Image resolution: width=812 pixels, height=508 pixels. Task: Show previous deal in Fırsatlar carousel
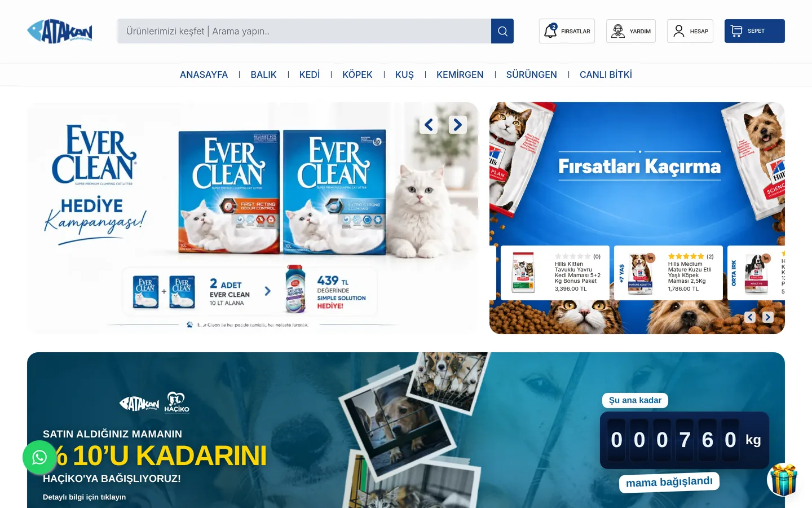point(750,317)
